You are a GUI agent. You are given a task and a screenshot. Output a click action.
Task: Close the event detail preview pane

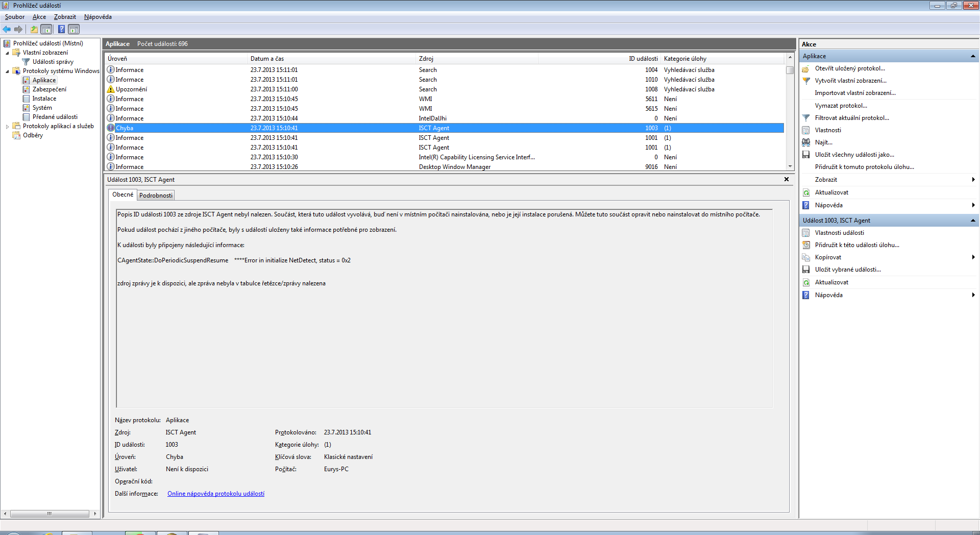787,179
